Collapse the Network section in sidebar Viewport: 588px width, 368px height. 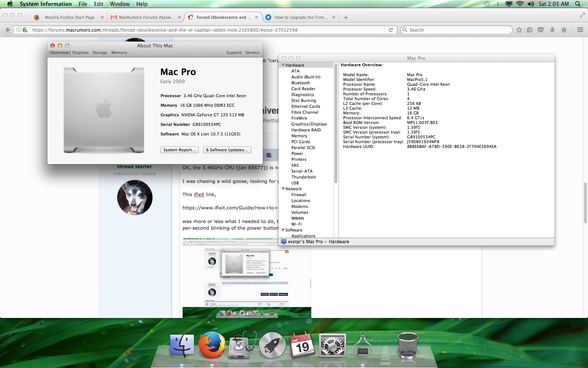click(x=283, y=189)
